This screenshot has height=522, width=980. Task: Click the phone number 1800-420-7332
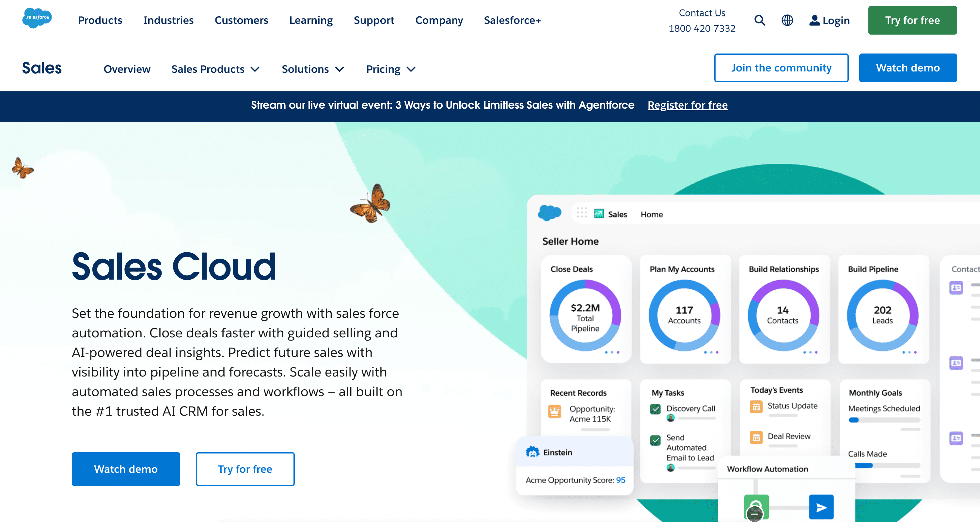702,28
